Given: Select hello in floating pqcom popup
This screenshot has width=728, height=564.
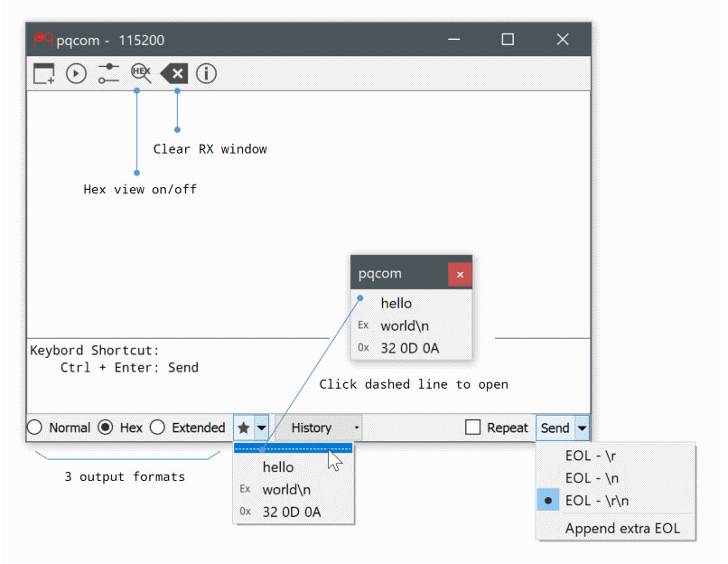Looking at the screenshot, I should click(411, 304).
